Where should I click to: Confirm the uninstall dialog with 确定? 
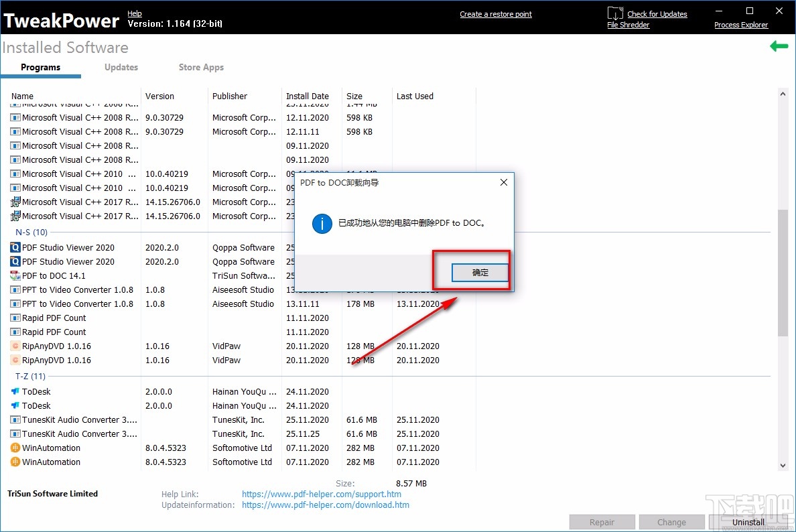pos(480,273)
